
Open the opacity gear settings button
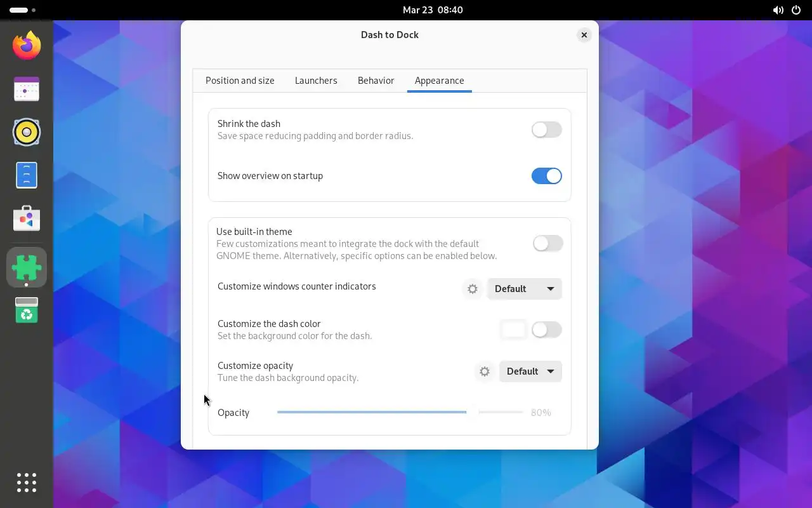485,371
